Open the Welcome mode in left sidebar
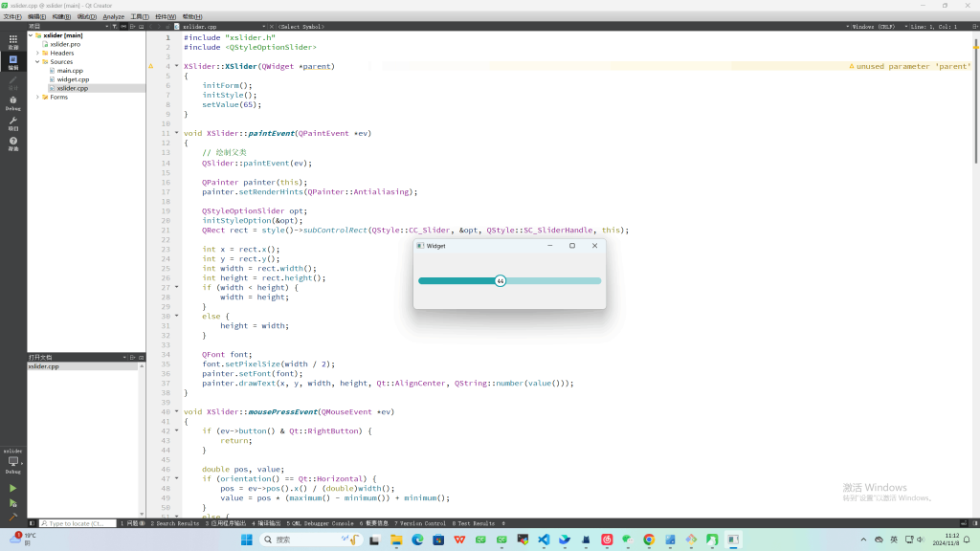This screenshot has width=980, height=551. click(x=13, y=41)
